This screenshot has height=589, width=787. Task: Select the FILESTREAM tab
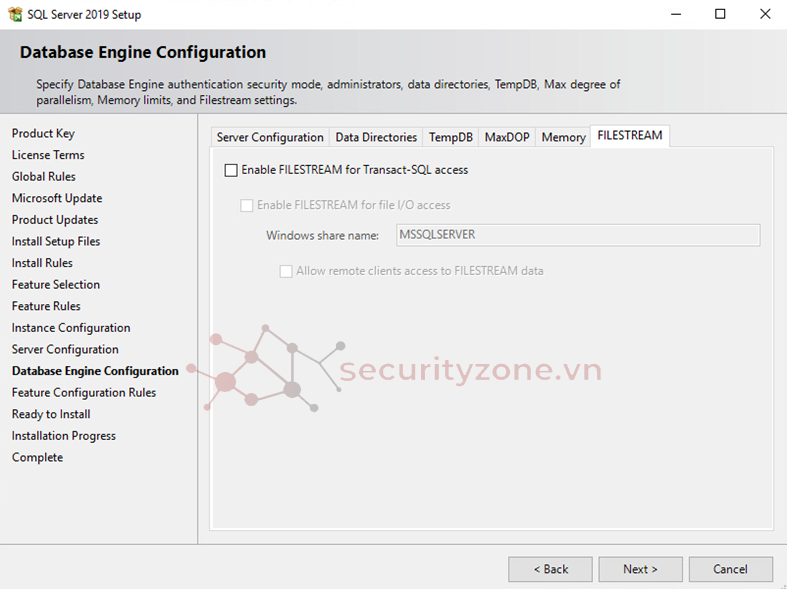point(629,136)
